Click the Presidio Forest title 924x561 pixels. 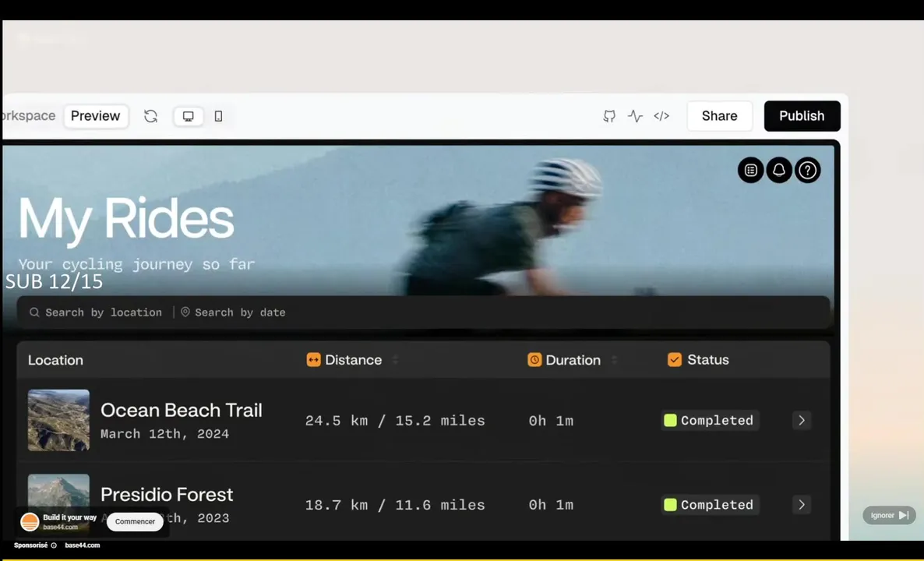pyautogui.click(x=167, y=495)
